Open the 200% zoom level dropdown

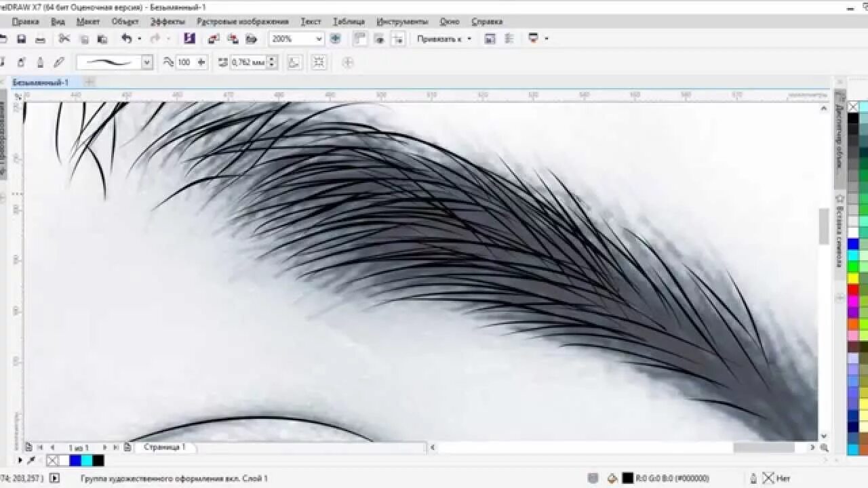click(x=319, y=39)
